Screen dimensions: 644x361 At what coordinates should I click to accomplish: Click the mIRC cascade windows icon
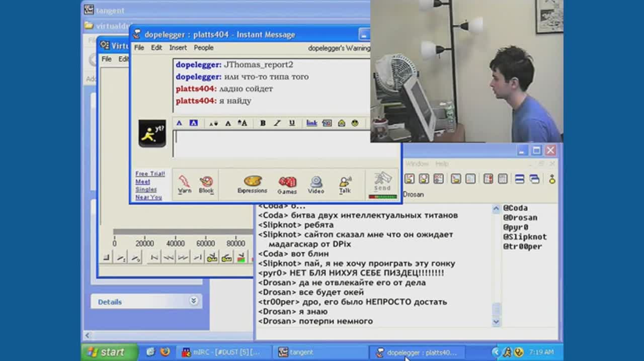tap(534, 179)
